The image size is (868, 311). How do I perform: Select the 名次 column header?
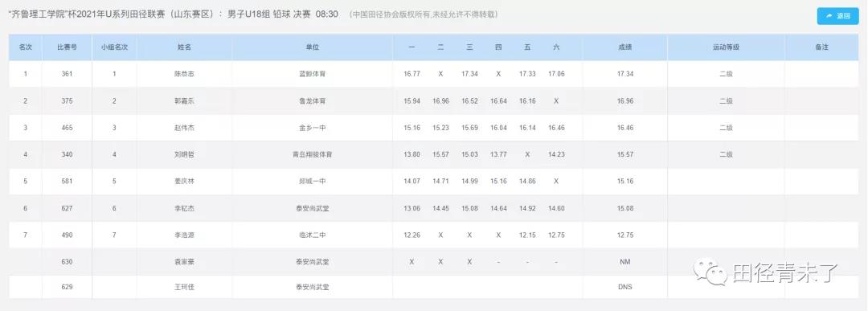pyautogui.click(x=26, y=47)
